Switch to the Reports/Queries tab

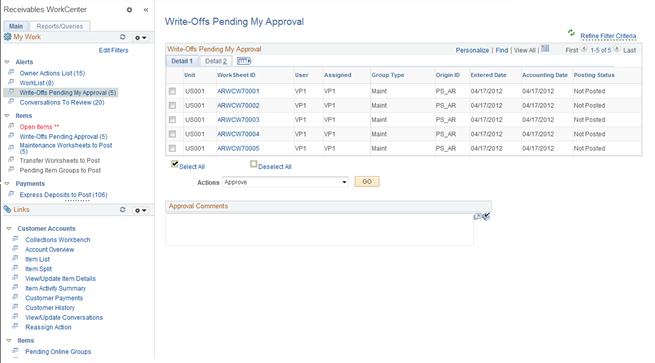pyautogui.click(x=60, y=26)
